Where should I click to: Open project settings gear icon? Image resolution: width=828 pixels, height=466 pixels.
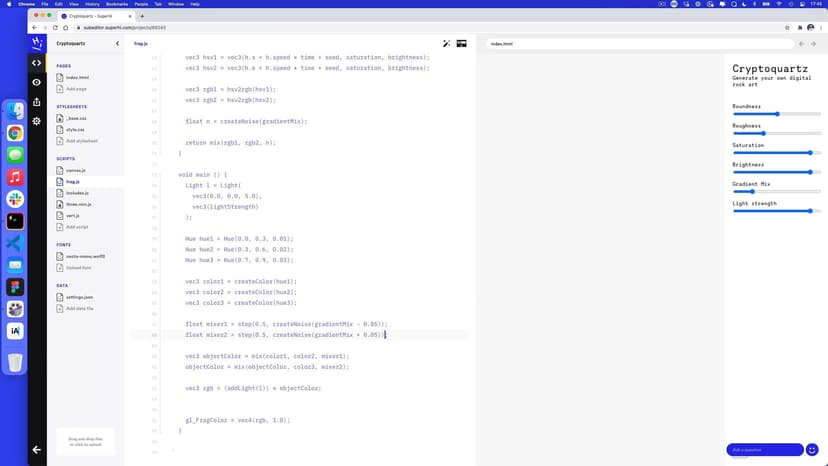click(x=37, y=121)
